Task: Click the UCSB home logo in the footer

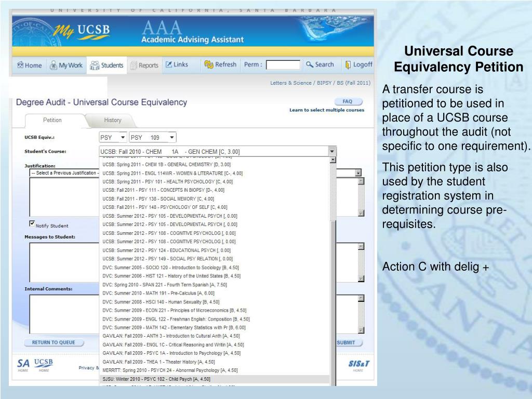Action: (44, 365)
